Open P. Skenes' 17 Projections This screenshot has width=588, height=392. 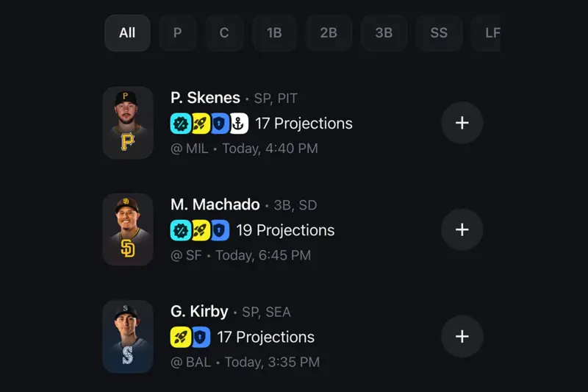tap(304, 124)
